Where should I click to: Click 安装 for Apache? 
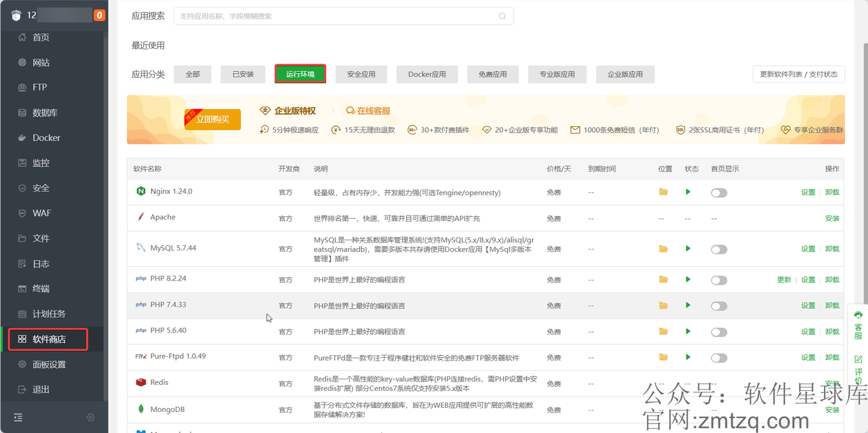coord(832,218)
